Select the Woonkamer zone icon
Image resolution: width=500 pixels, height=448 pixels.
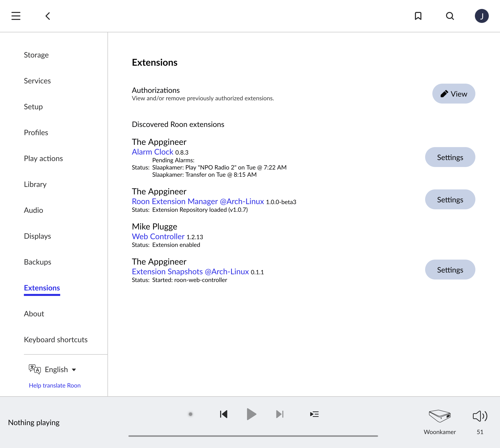click(440, 416)
